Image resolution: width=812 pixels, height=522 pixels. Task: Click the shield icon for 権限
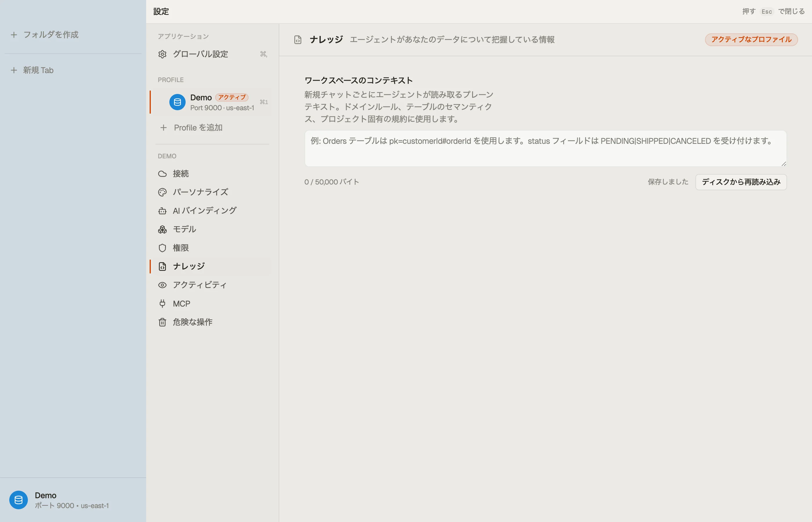(x=162, y=248)
